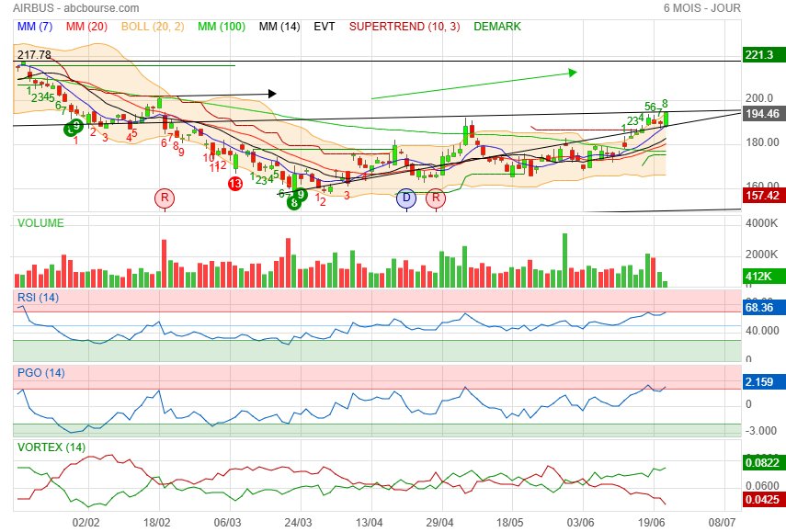Screen dimensions: 786x532
Task: Click the EVT legend label
Action: (x=325, y=27)
